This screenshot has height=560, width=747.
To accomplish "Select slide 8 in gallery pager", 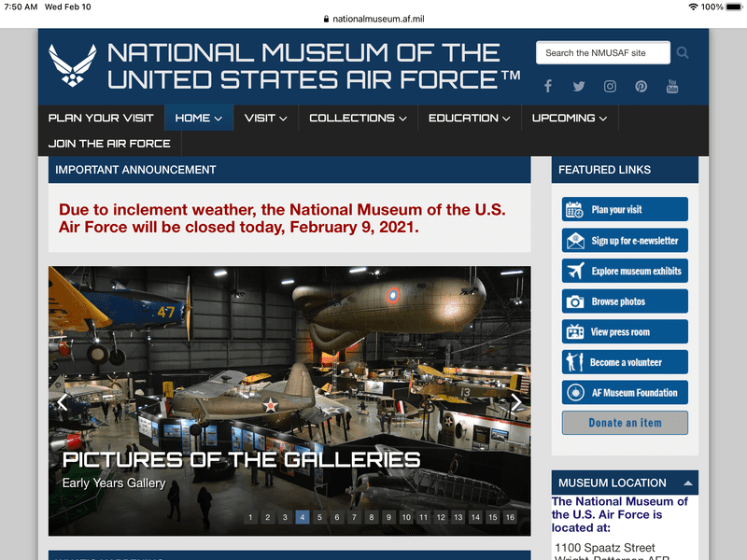I will [372, 517].
